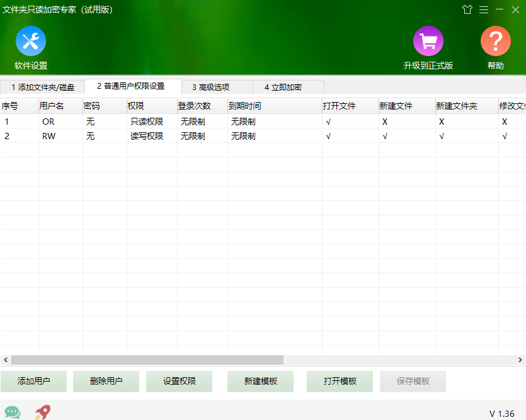
Task: Open the 帮助 question mark icon
Action: pos(496,41)
